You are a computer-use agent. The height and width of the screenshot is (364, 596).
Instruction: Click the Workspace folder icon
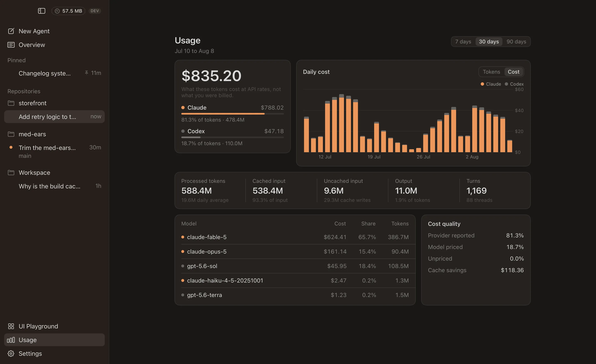[11, 172]
